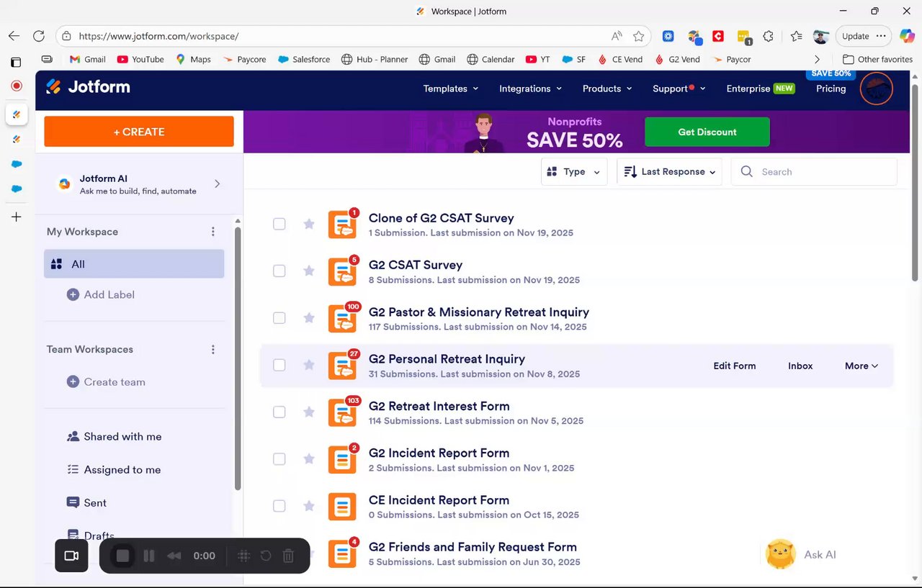The image size is (922, 588).
Task: Open Salesforce bookmark
Action: pos(304,59)
